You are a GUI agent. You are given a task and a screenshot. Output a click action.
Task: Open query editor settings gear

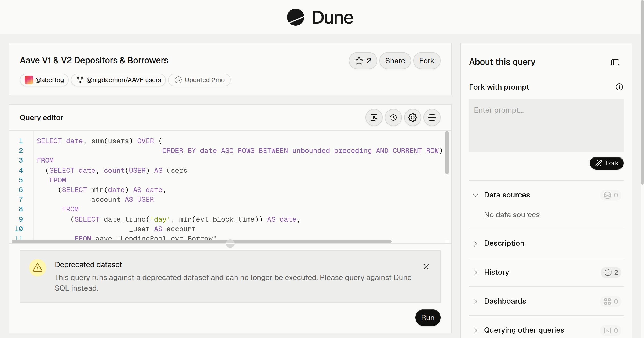412,117
